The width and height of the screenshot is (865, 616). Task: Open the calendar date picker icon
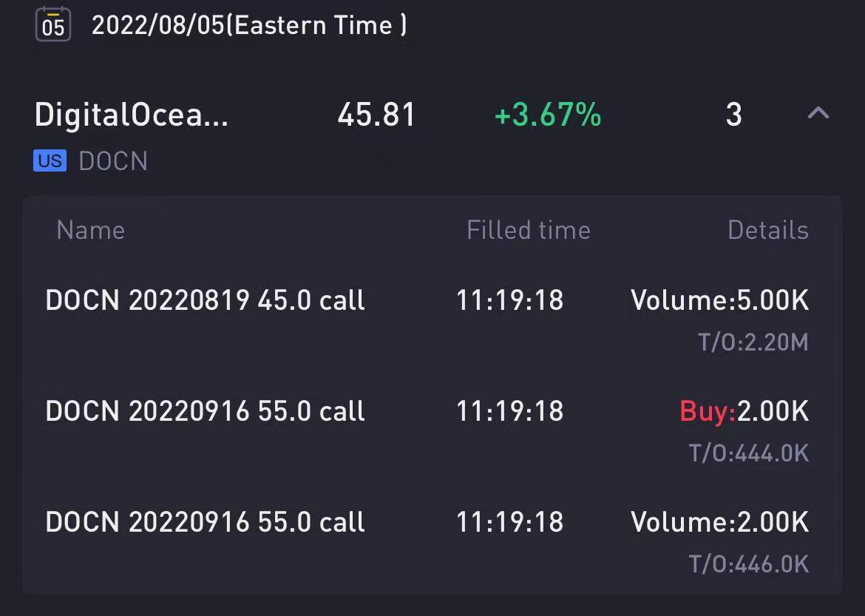[53, 24]
